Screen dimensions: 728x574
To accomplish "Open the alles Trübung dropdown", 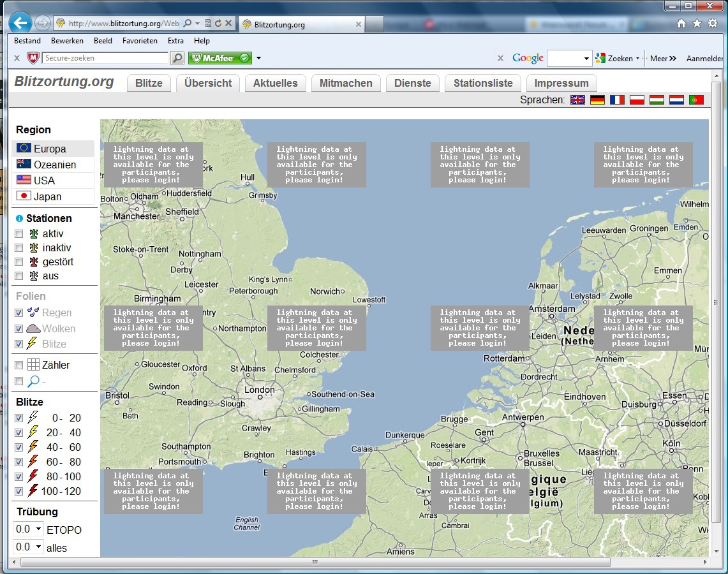I will point(28,547).
